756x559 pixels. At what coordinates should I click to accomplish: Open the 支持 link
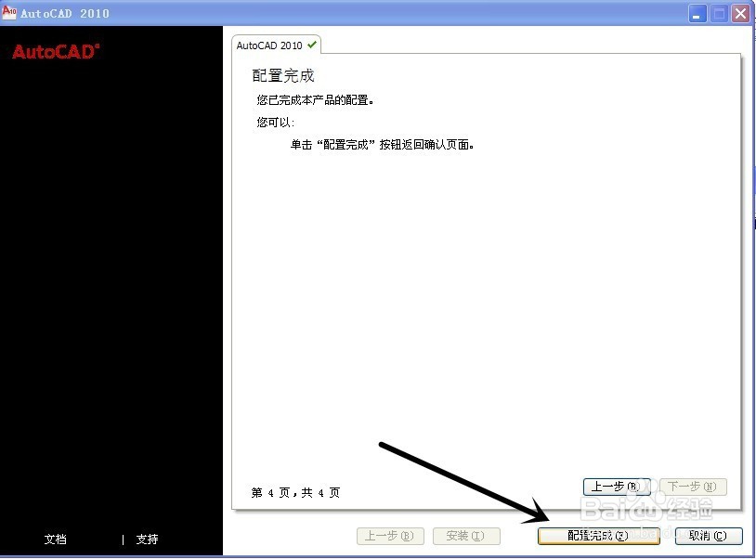tap(147, 539)
